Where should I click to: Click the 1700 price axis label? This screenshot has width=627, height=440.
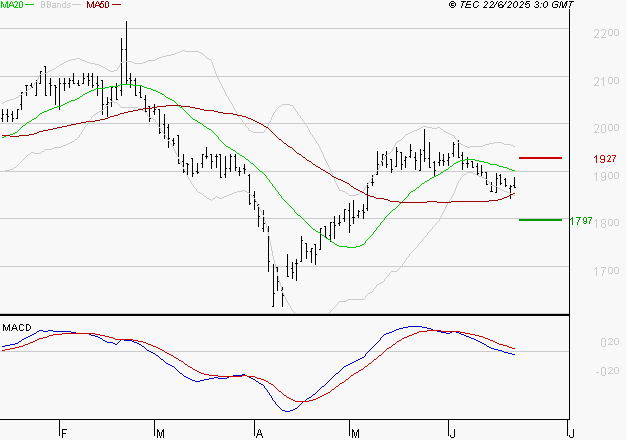[x=606, y=271]
